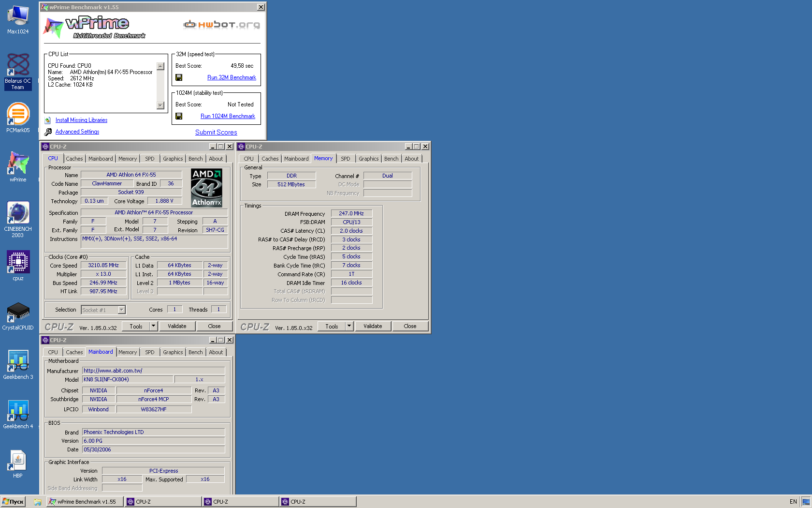This screenshot has height=508, width=812.
Task: Open Graphics tab in the Memory CPU-Z window
Action: click(369, 159)
